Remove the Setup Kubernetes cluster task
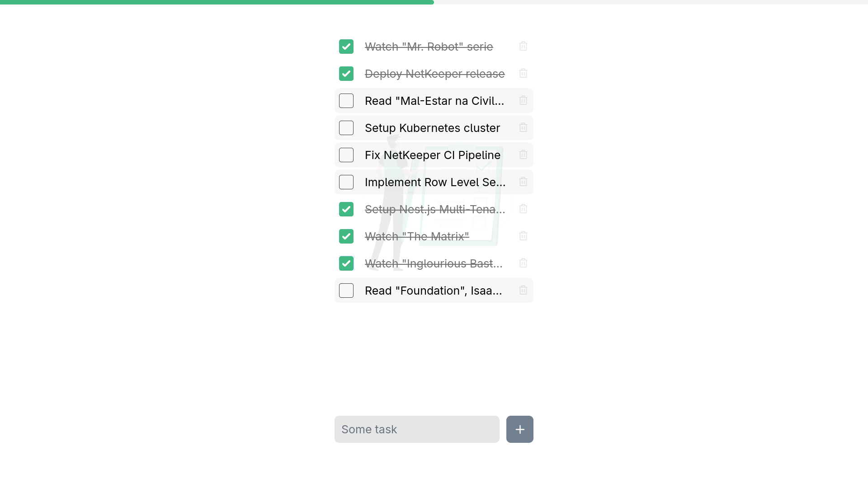Viewport: 868px width, 488px height. [523, 127]
